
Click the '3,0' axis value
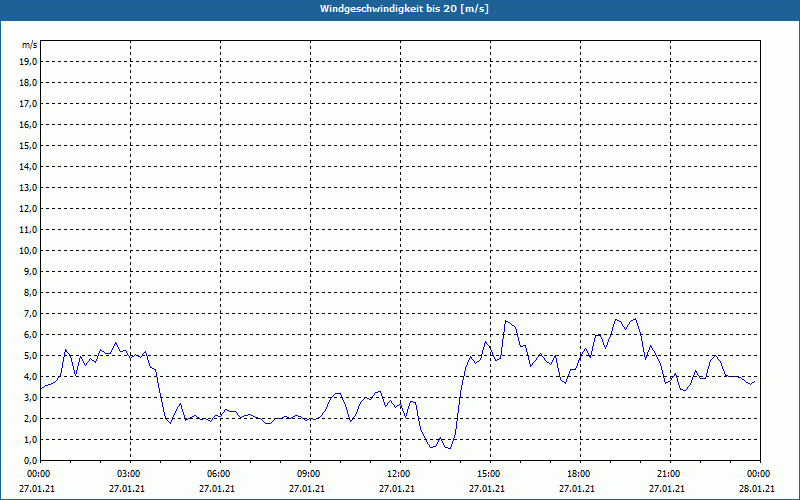click(30, 397)
